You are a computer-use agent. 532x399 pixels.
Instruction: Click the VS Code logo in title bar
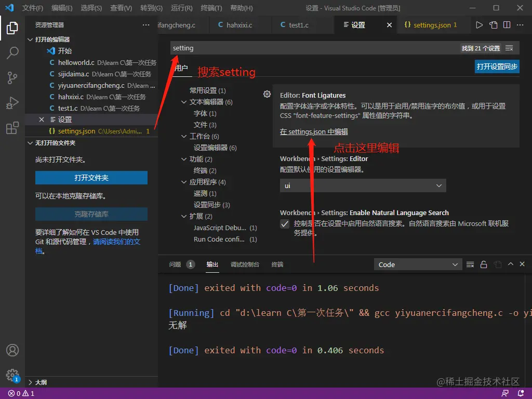pos(9,7)
